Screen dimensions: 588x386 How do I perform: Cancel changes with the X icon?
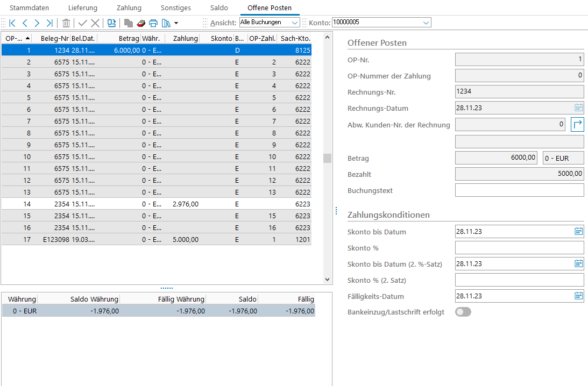(95, 23)
